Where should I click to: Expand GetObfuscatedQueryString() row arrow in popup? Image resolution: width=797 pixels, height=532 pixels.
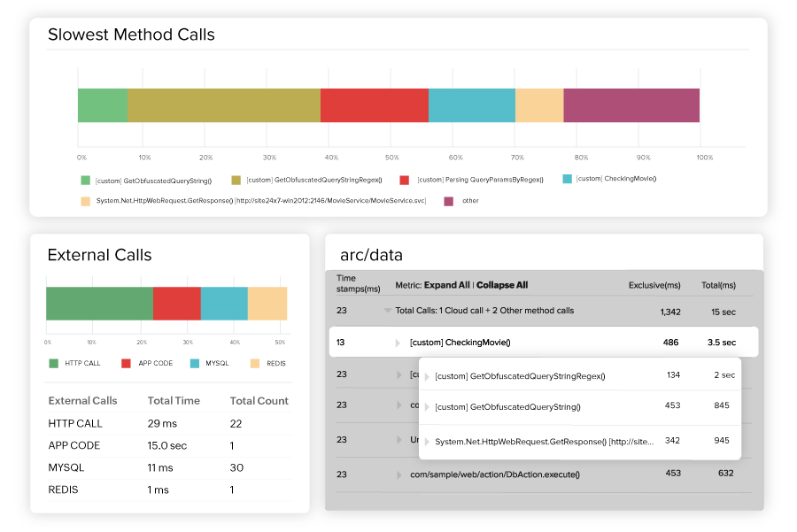427,407
